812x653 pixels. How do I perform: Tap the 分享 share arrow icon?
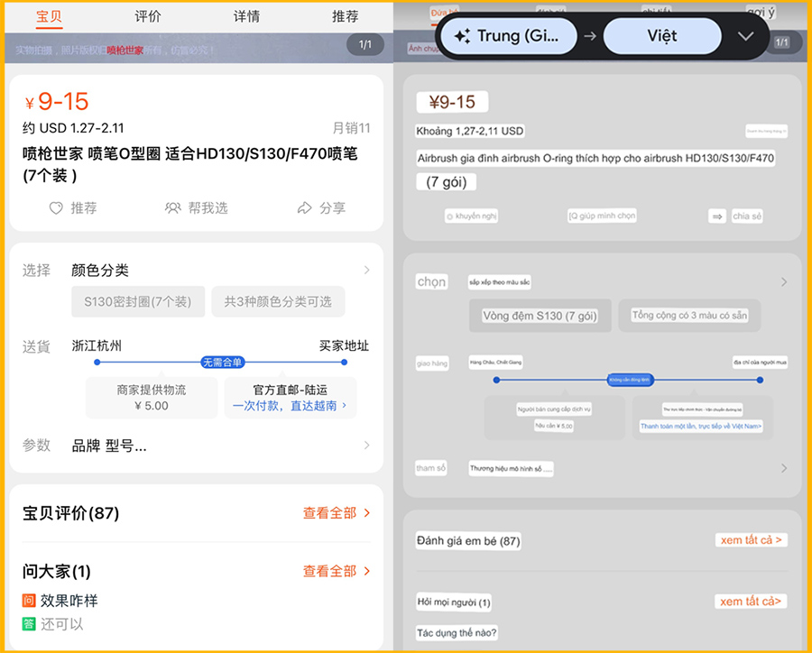click(x=304, y=208)
